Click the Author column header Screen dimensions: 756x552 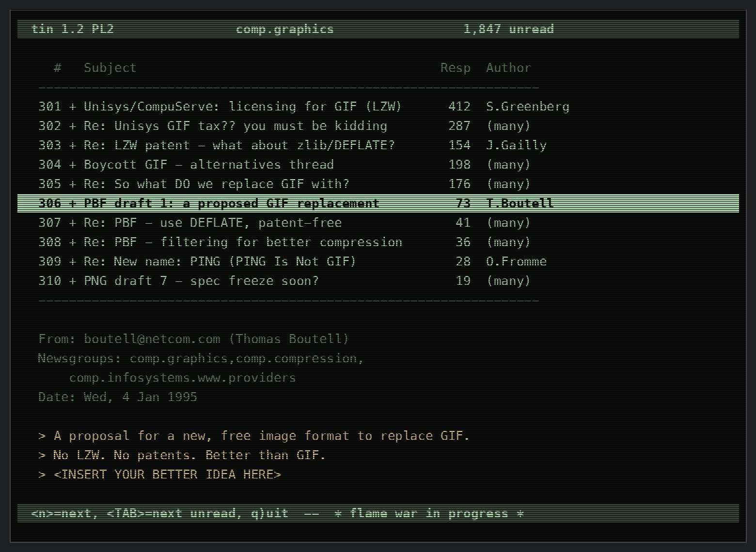(509, 68)
